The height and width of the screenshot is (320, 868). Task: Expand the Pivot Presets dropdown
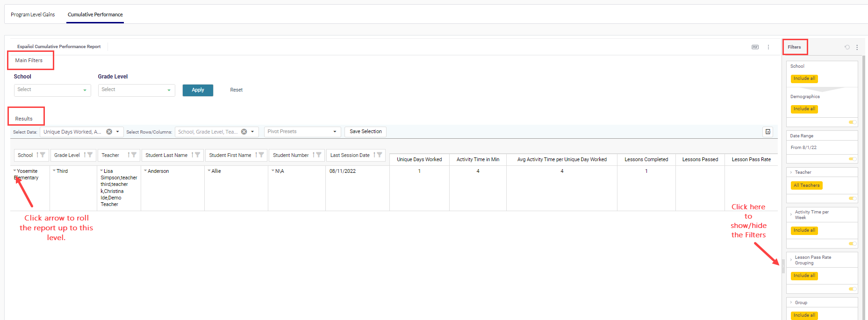[302, 132]
